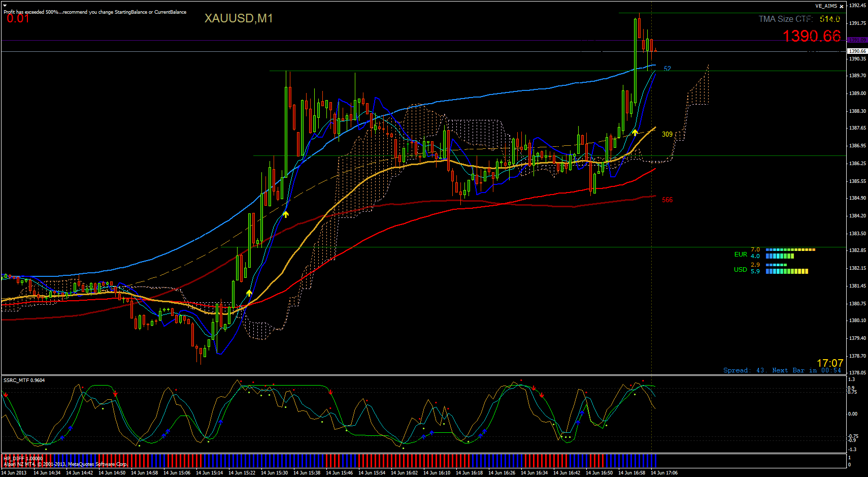The height and width of the screenshot is (477, 868).
Task: Click the HP_DIFF red-blue histogram bar
Action: [x=329, y=461]
